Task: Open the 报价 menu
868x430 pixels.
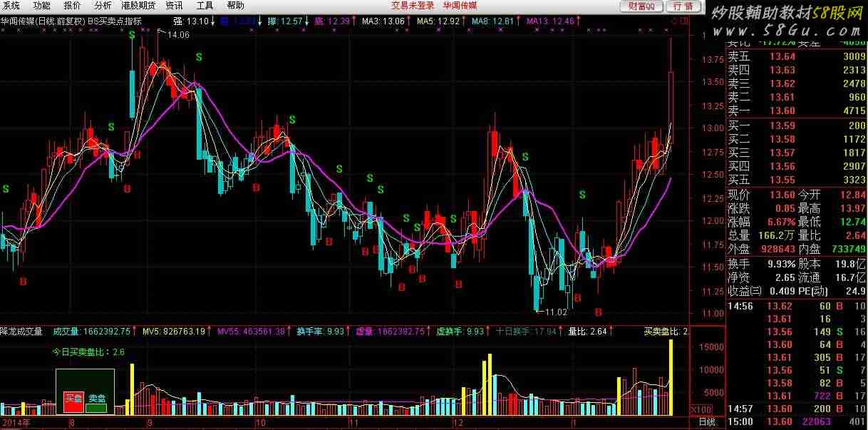Action: click(x=73, y=5)
